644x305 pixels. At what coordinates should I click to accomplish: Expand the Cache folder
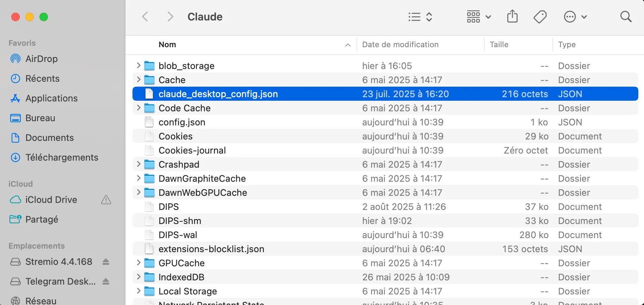pyautogui.click(x=138, y=80)
